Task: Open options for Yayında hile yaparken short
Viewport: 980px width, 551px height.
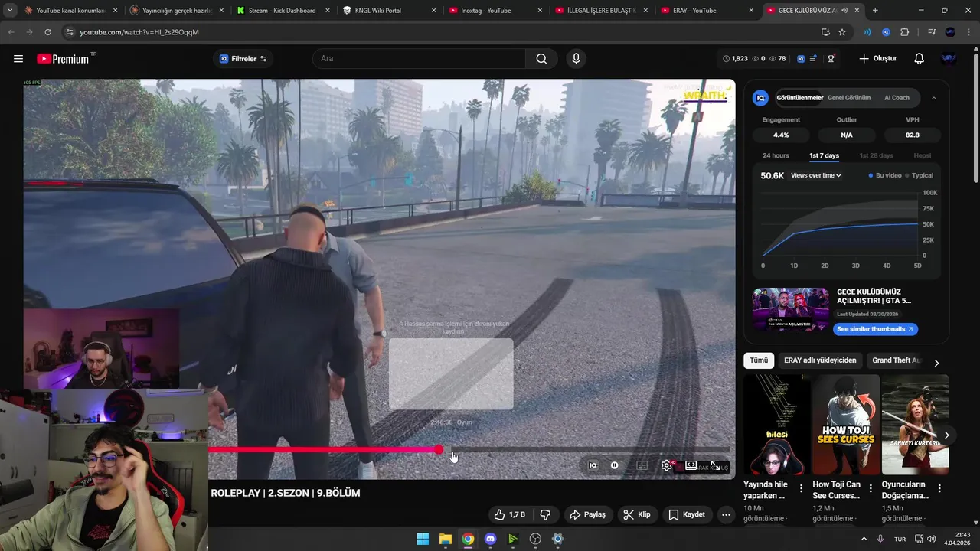Action: tap(801, 488)
